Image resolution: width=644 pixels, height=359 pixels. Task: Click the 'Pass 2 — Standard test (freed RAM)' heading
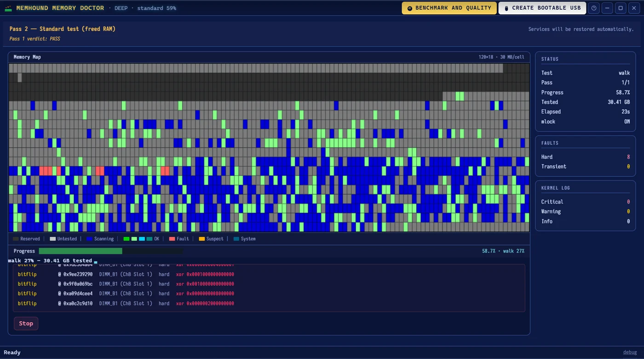coord(63,29)
